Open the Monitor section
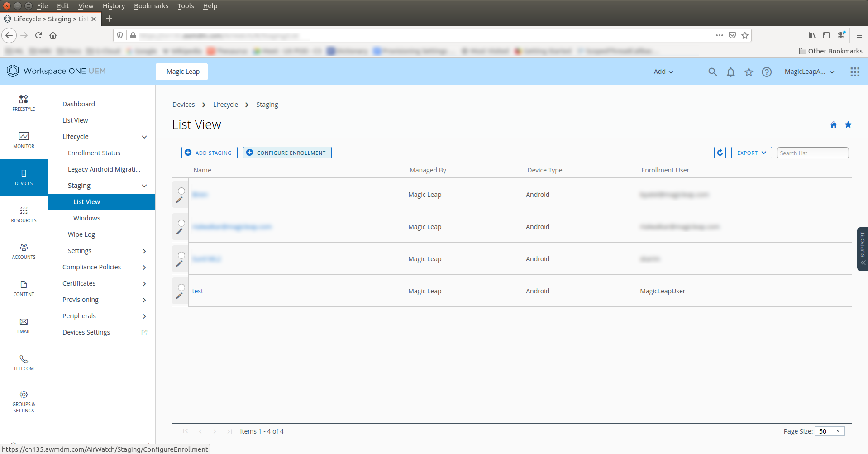Screen dimensions: 868x454 click(x=24, y=140)
